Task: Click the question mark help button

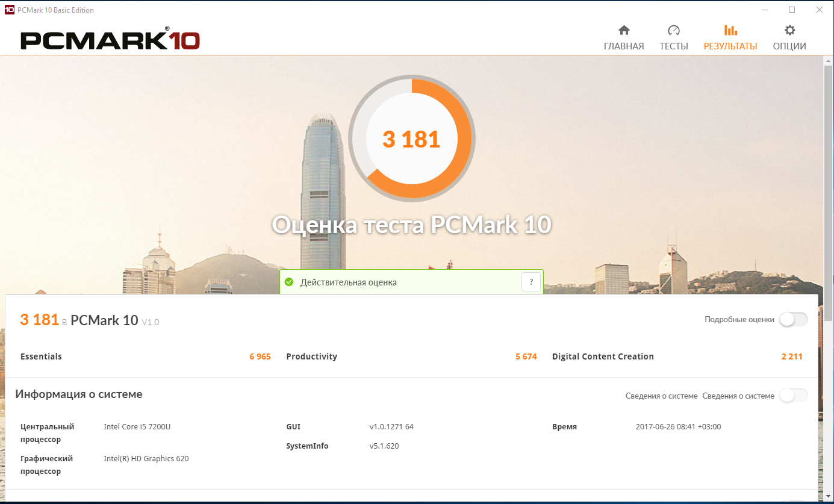Action: point(531,282)
